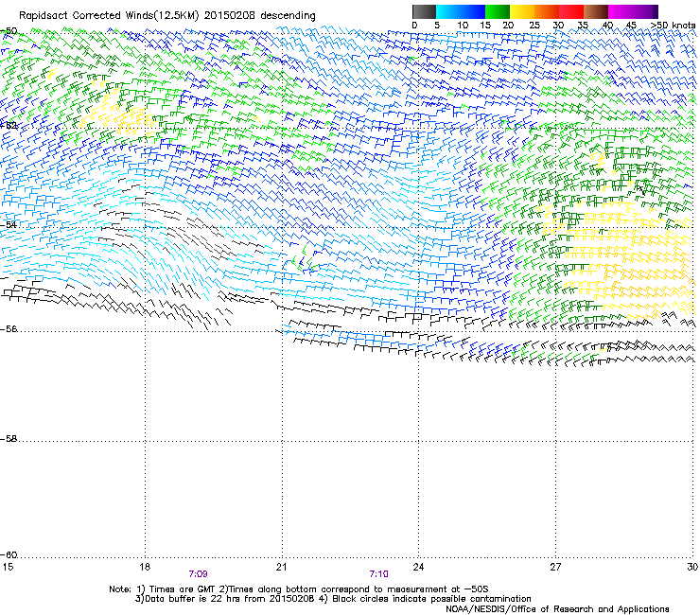Click the legend tick label '10'
Screen dimensions: 700x615
[463, 26]
